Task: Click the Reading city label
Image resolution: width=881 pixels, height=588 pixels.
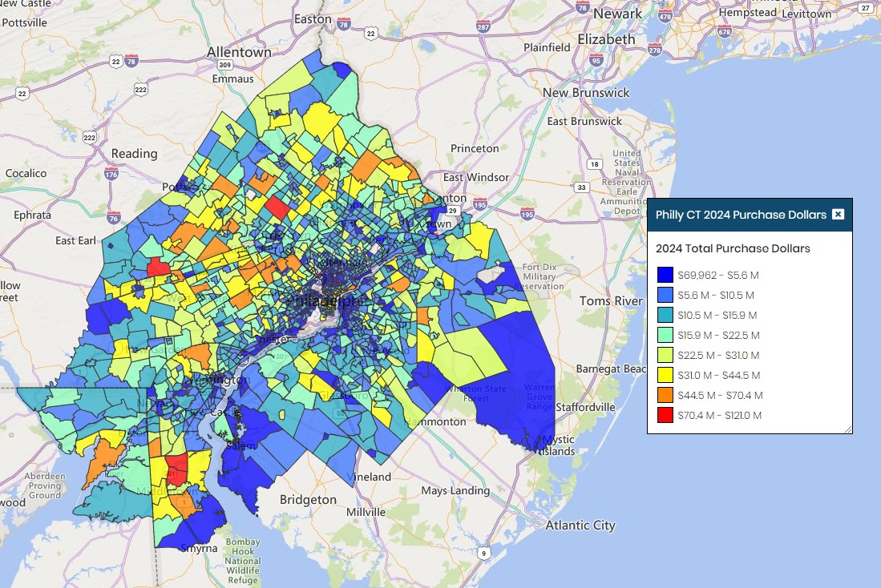Action: [135, 153]
